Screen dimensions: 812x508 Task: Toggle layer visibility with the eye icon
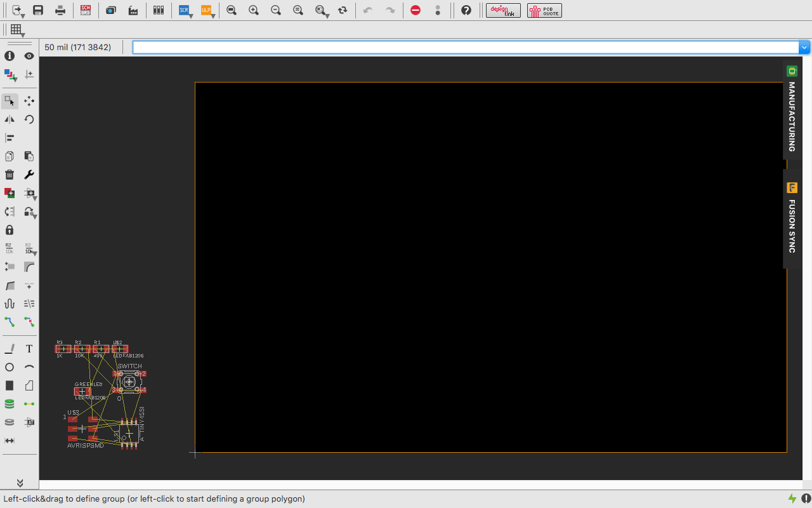tap(29, 56)
